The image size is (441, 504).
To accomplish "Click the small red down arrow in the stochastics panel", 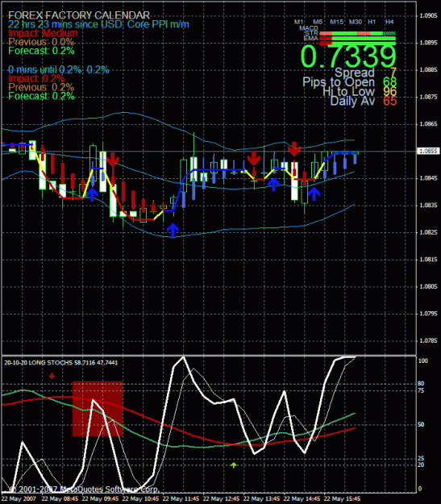I will (52, 376).
